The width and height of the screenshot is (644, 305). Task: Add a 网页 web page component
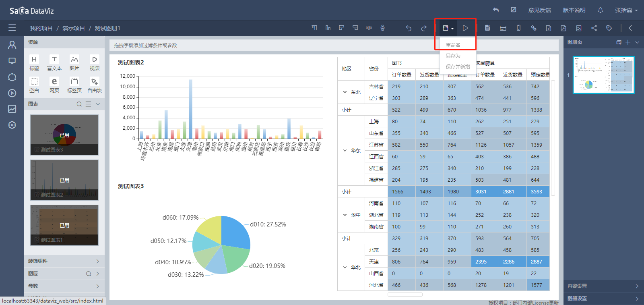pos(54,85)
